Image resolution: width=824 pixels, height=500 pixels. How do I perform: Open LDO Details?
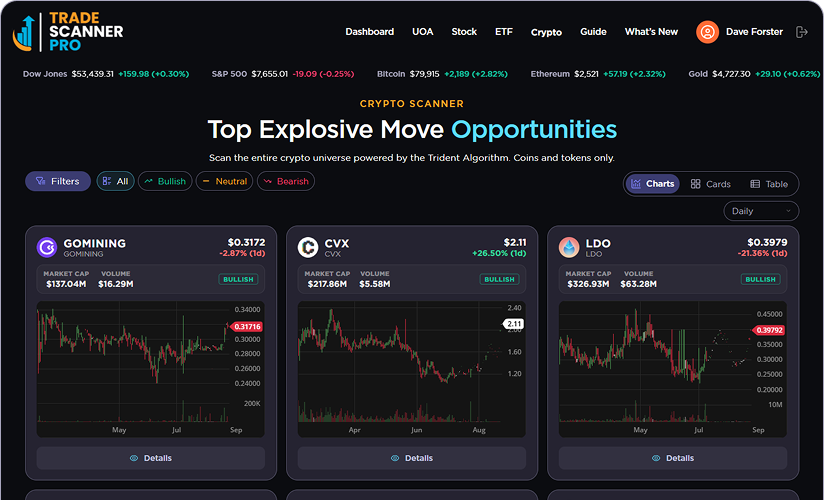tap(673, 458)
